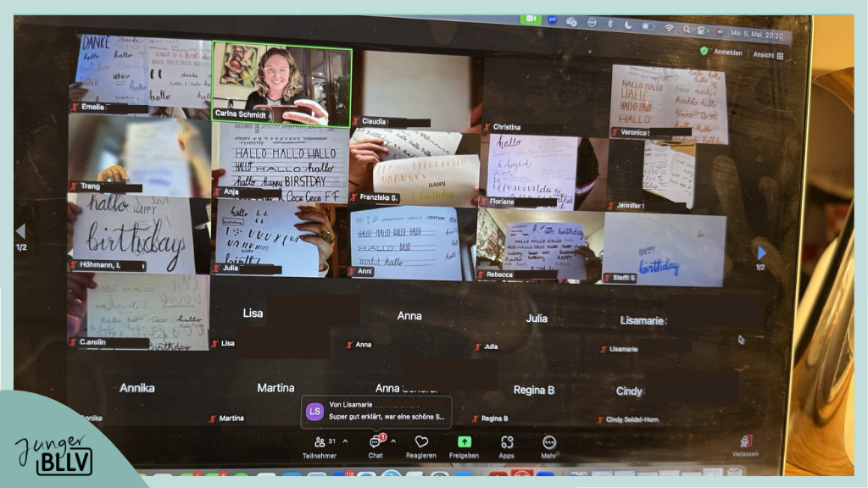Expand the Teilnehmer options arrow
The image size is (868, 488).
tap(346, 441)
